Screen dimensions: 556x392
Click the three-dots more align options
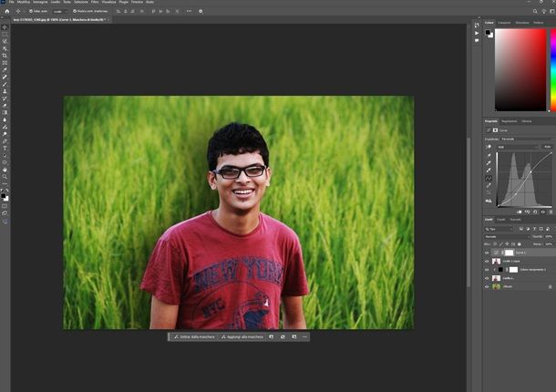[189, 11]
